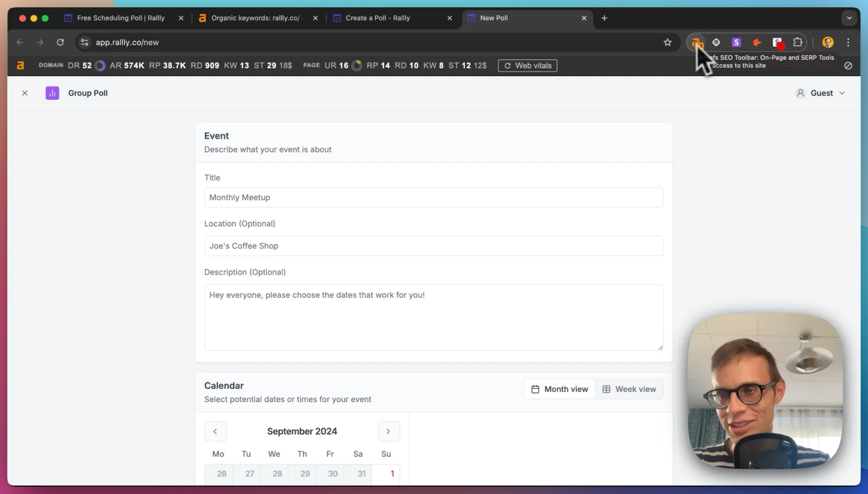This screenshot has height=494, width=868.
Task: Bookmark this page with the star icon
Action: [x=667, y=42]
